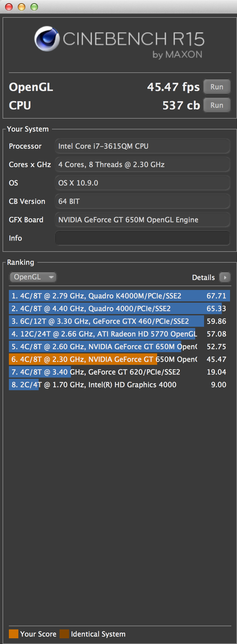237x644 pixels.
Task: Click the 67.71 ranking score
Action: pos(216,296)
